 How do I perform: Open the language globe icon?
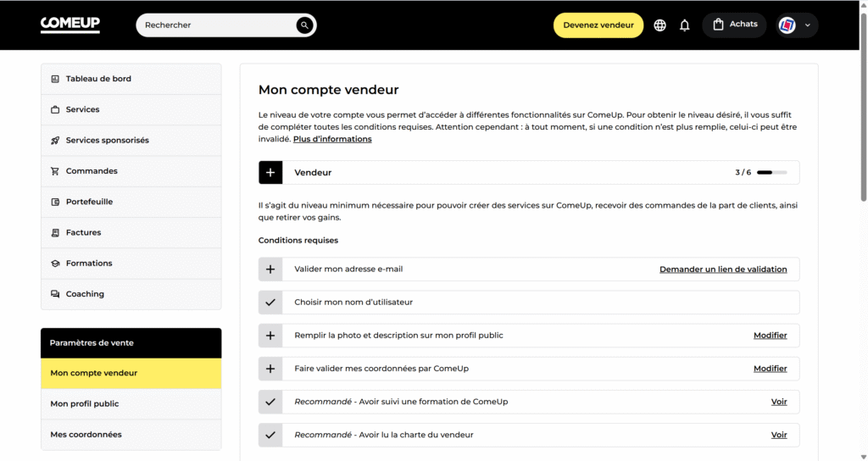pyautogui.click(x=660, y=25)
